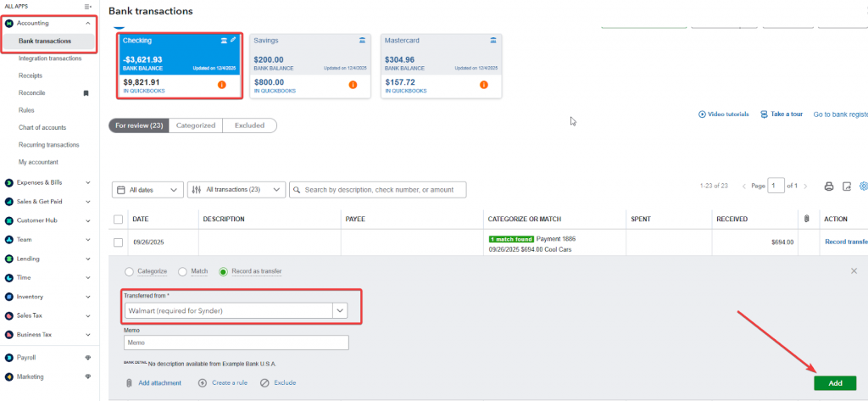868x401 pixels.
Task: Switch to the Categorized tab
Action: (x=195, y=125)
